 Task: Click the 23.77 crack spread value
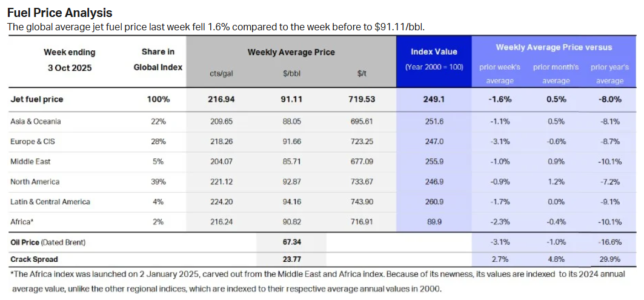click(x=291, y=259)
